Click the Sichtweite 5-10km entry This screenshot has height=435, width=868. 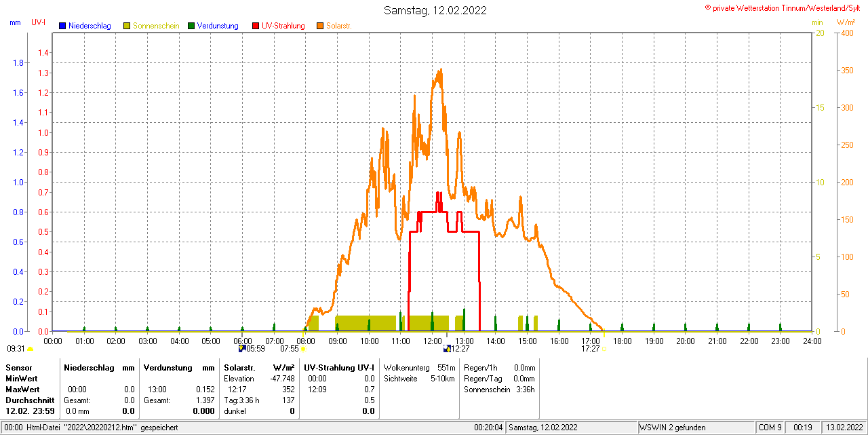pyautogui.click(x=419, y=378)
